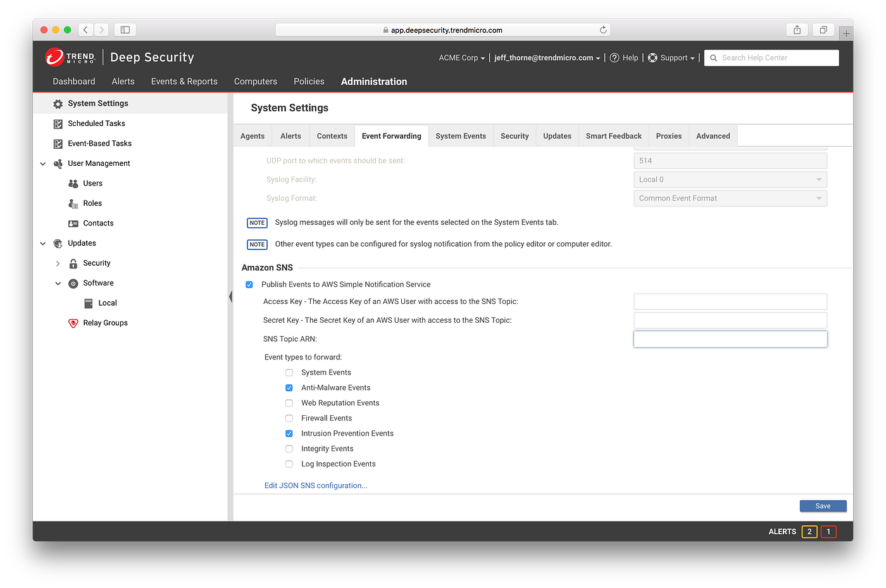
Task: Select the Users icon under User Management
Action: point(74,183)
